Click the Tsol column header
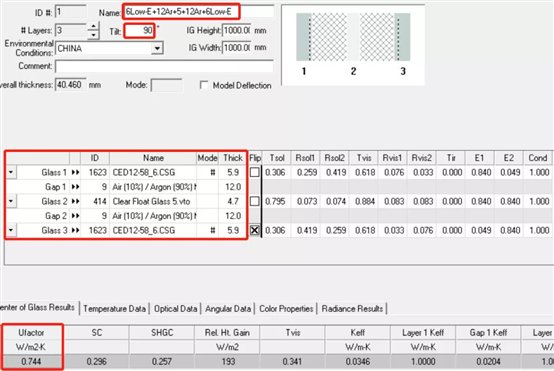Image resolution: width=554 pixels, height=371 pixels. (x=277, y=158)
